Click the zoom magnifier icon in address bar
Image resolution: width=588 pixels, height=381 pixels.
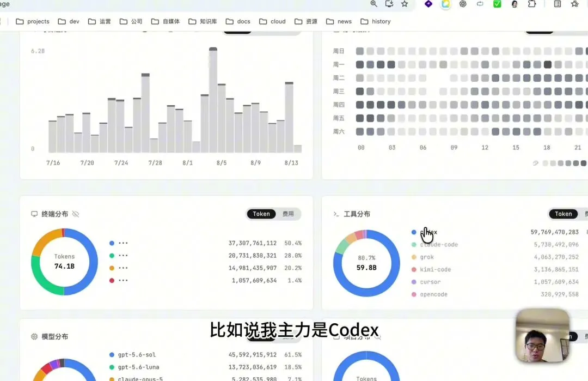tap(374, 4)
